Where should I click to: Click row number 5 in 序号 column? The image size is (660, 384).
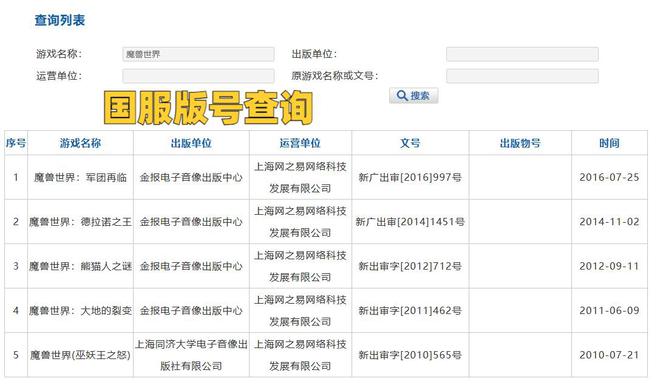[x=16, y=355]
